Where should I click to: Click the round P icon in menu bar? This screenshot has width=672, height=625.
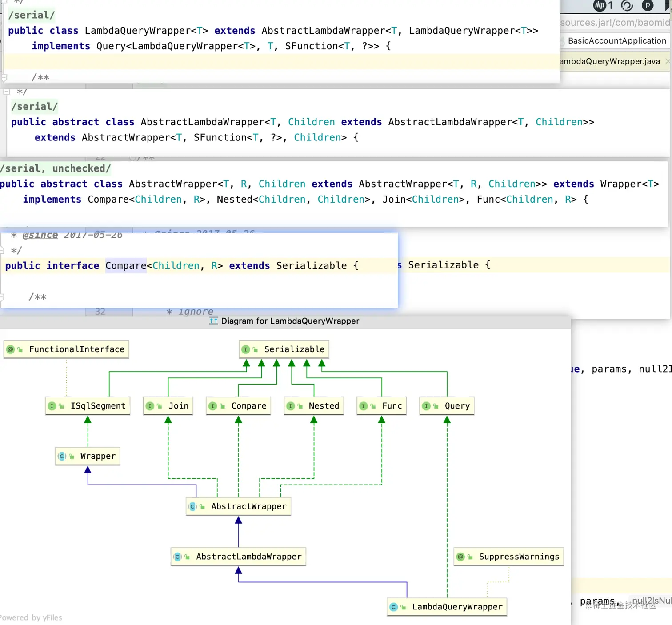(x=648, y=5)
